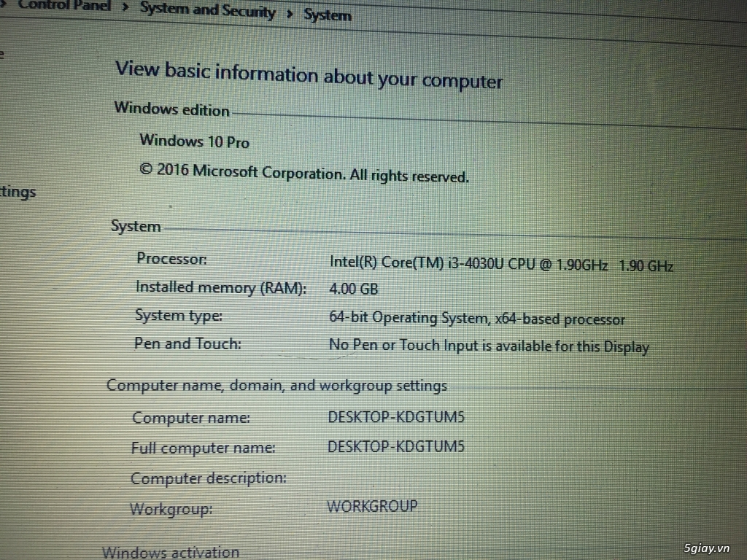This screenshot has height=560, width=747.
Task: Click the 'System type:' label
Action: 179,316
